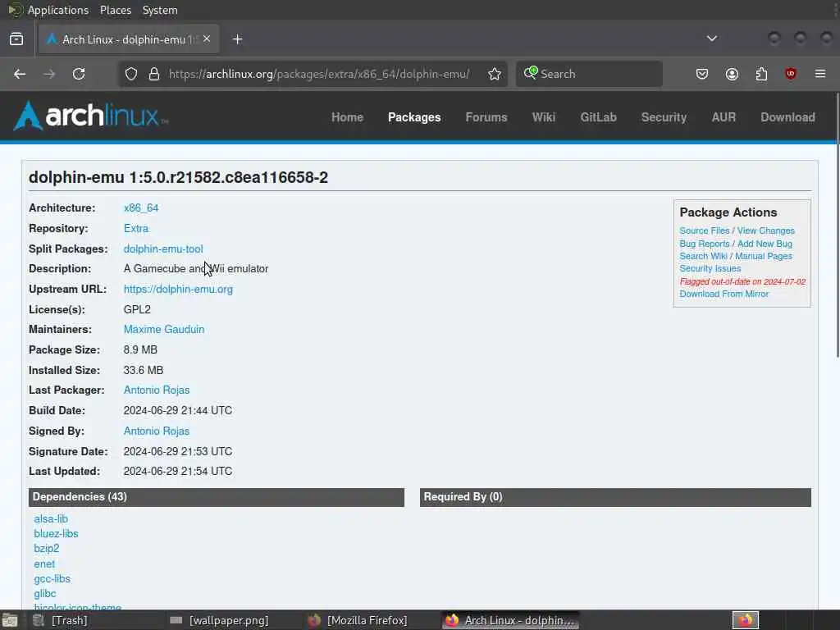Viewport: 840px width, 630px height.
Task: Click the page vertical scrollbar
Action: click(837, 225)
